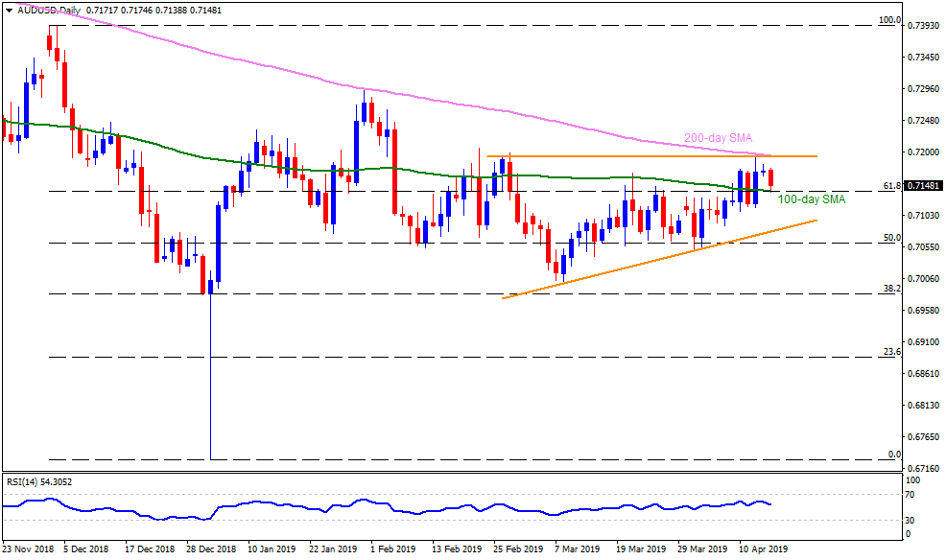Click the 28 Dec 2018 date label
Viewport: 946px width, 560px height.
tap(209, 550)
